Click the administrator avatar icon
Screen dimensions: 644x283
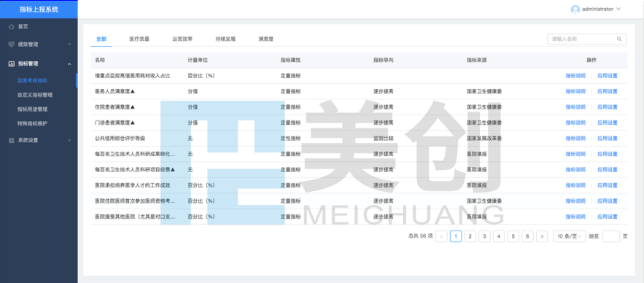tap(575, 9)
